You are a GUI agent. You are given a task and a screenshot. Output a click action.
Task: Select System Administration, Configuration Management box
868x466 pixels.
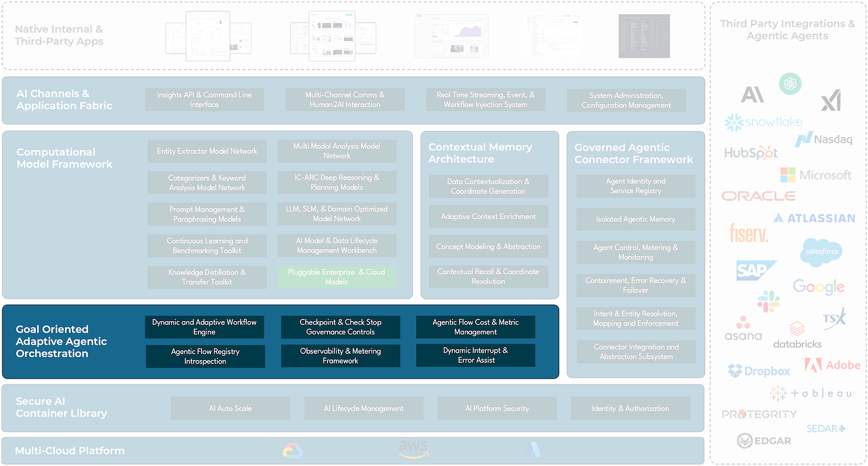pyautogui.click(x=627, y=100)
